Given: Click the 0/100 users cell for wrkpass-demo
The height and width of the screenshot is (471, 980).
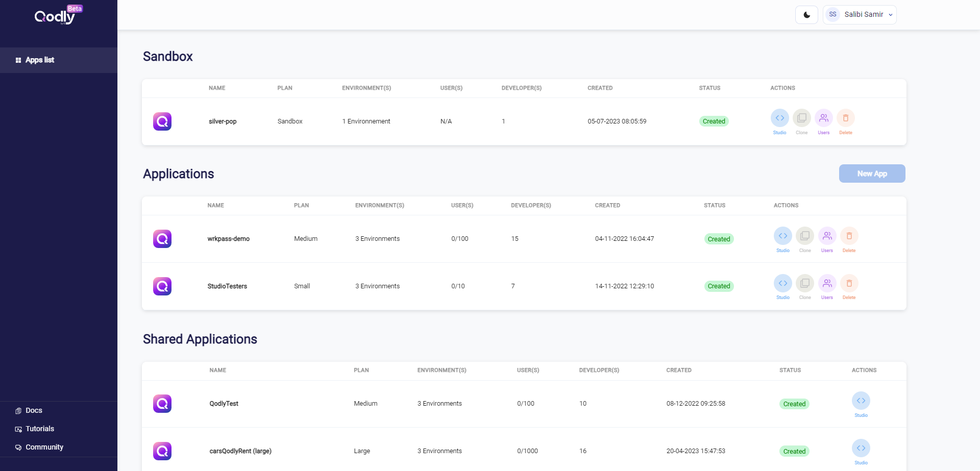Looking at the screenshot, I should pos(460,239).
